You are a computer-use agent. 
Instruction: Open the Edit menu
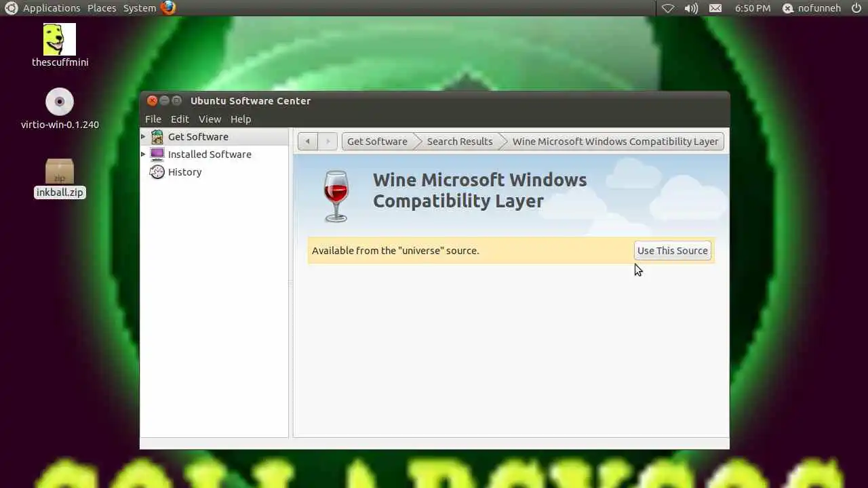pyautogui.click(x=180, y=119)
